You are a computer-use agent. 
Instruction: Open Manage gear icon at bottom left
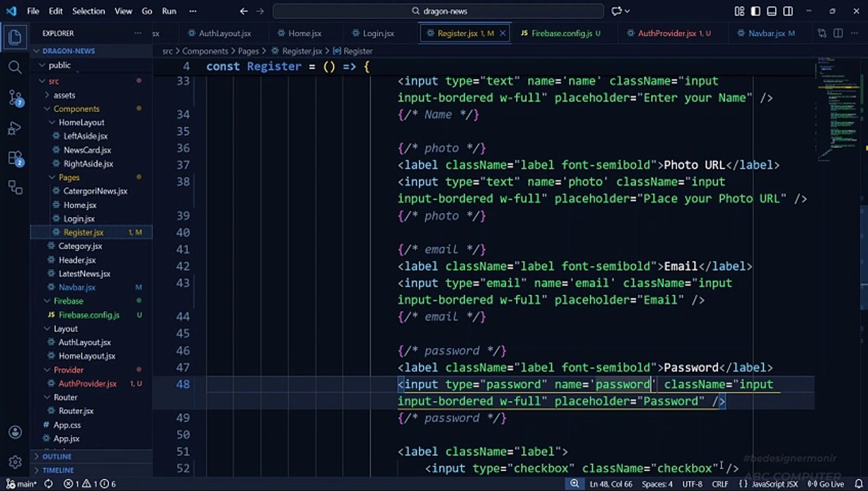point(15,462)
